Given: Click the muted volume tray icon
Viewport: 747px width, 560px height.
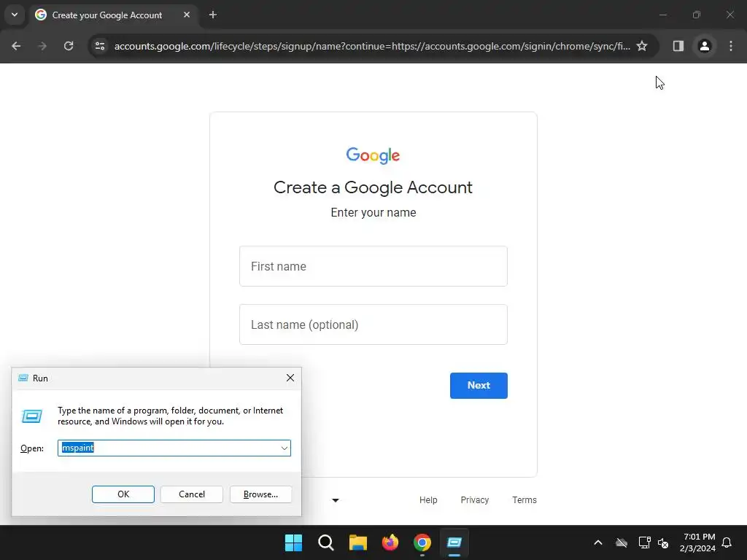Looking at the screenshot, I should [x=663, y=542].
